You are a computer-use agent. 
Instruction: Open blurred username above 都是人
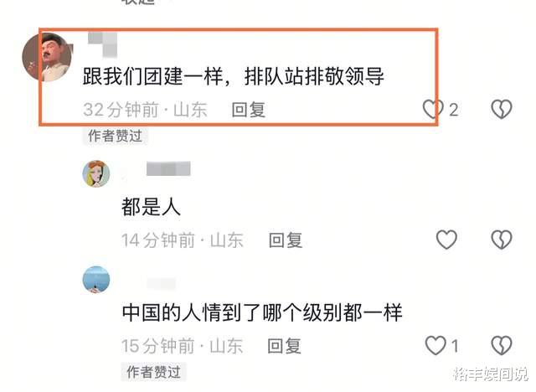coord(168,169)
